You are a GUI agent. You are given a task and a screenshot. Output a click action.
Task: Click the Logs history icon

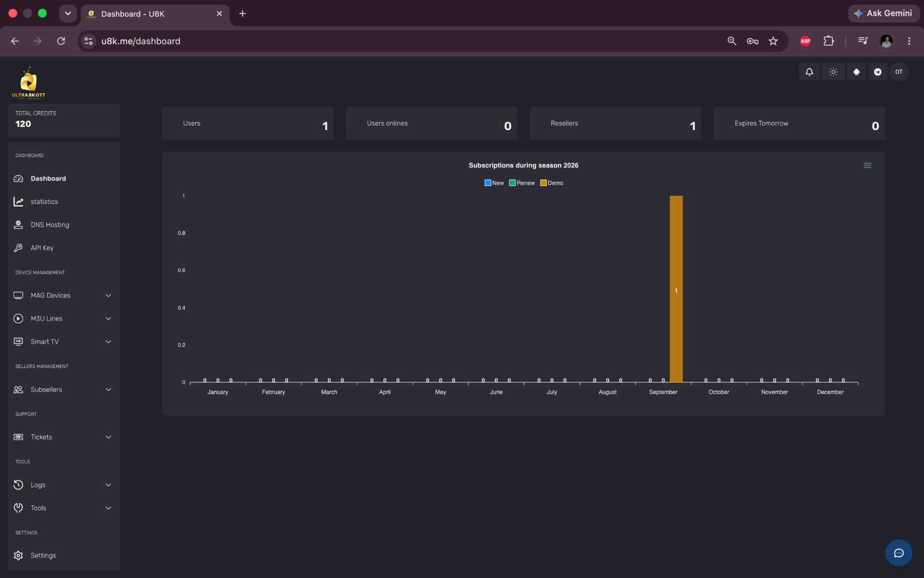18,485
